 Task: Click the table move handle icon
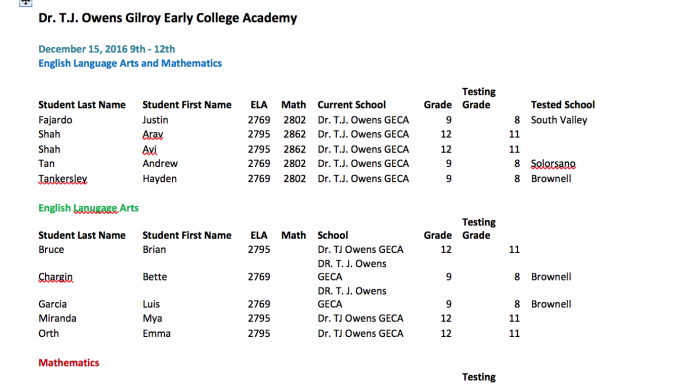click(26, 3)
